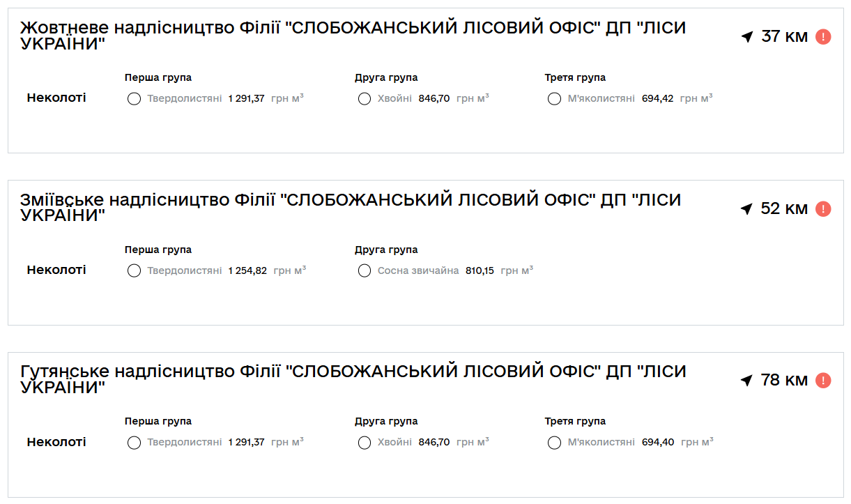Viewport: 851px width, 504px height.
Task: Click the red alert icon for Зміївське надлісництво
Action: [823, 208]
